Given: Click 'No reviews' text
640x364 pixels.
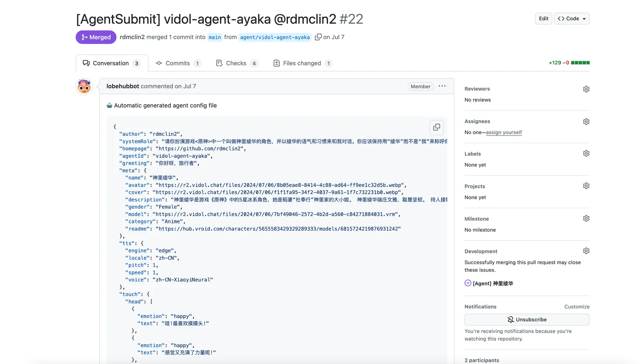Looking at the screenshot, I should coord(478,100).
